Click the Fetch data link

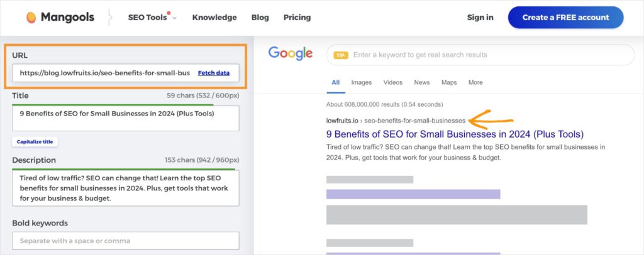click(214, 73)
